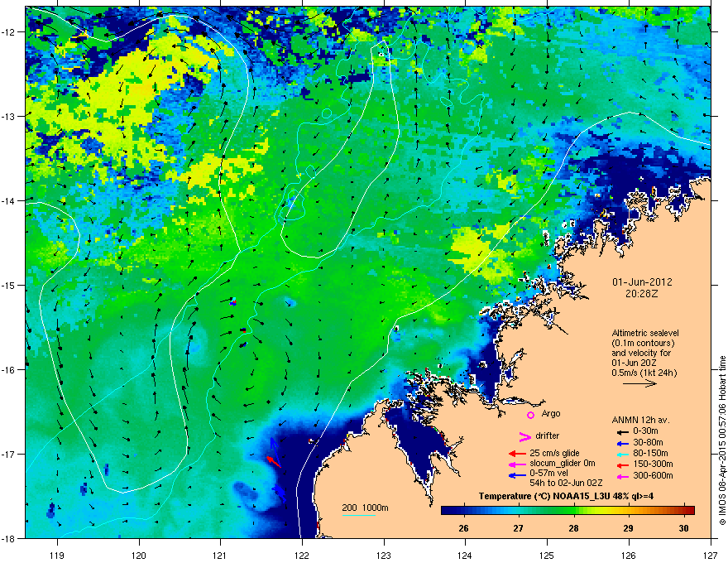Click the 126 longitude axis label
This screenshot has height=563, width=728.
(x=629, y=555)
